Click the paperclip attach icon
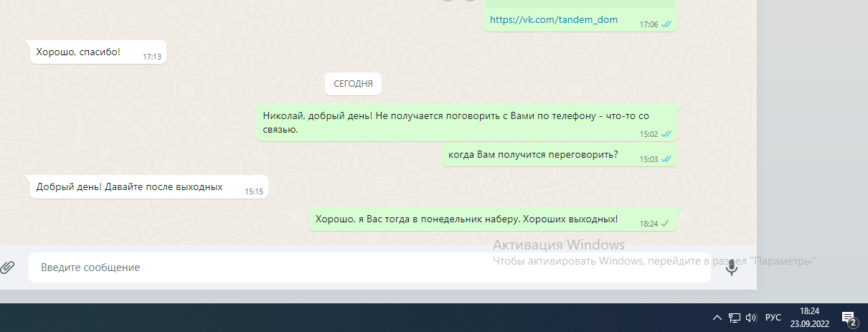 click(7, 267)
